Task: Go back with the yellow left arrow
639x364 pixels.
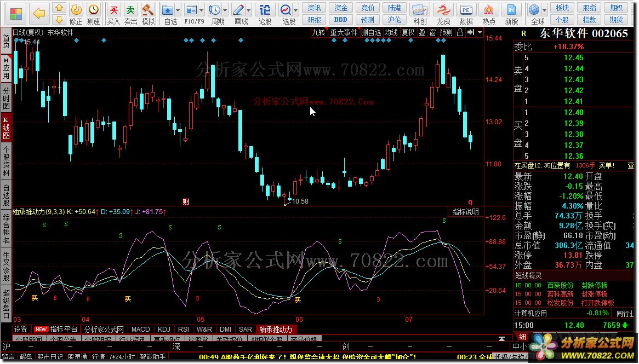Action: click(39, 14)
